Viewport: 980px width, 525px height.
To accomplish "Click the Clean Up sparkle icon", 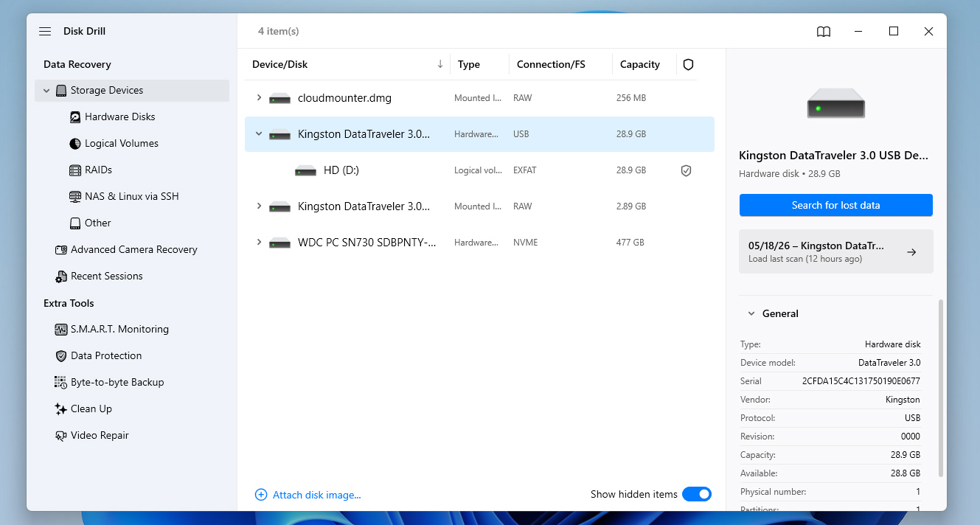I will coord(61,409).
